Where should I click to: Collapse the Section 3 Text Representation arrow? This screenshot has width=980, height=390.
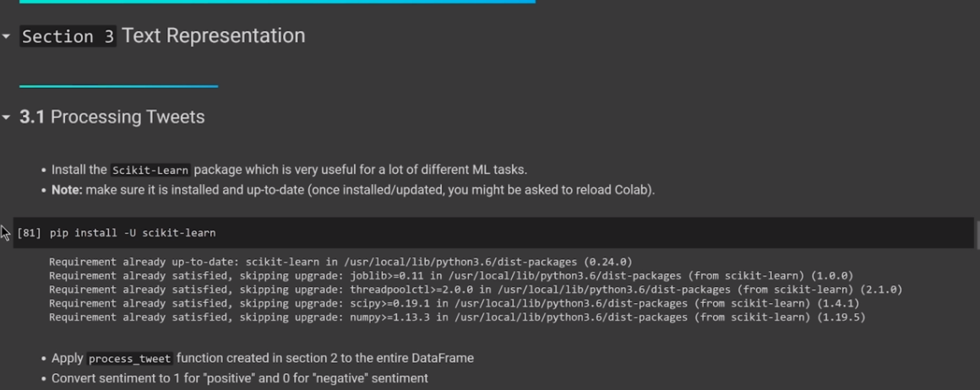click(x=8, y=37)
